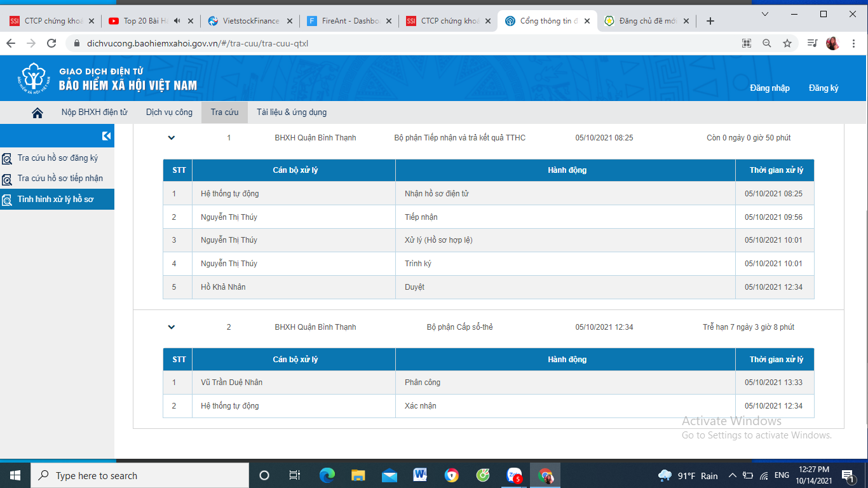This screenshot has width=868, height=488.
Task: Open Zalo app in taskbar
Action: tap(513, 475)
